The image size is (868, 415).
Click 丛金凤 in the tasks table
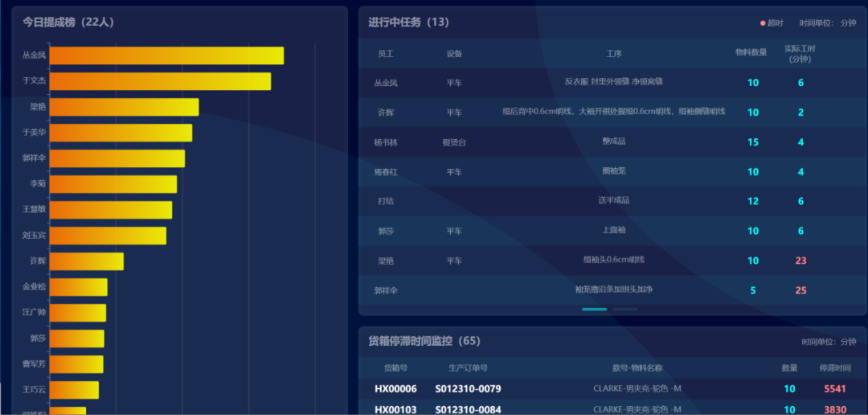pos(386,83)
